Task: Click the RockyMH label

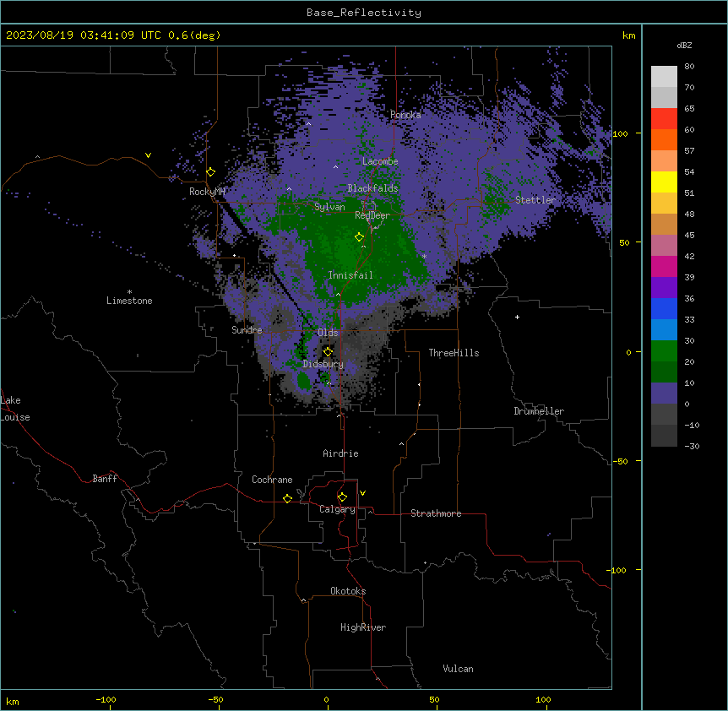Action: point(207,192)
